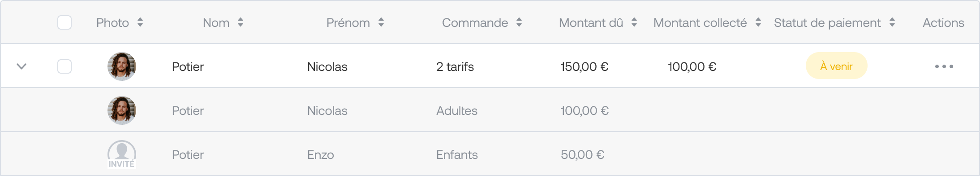Sort by Commande column arrows
The width and height of the screenshot is (980, 176).
[519, 22]
